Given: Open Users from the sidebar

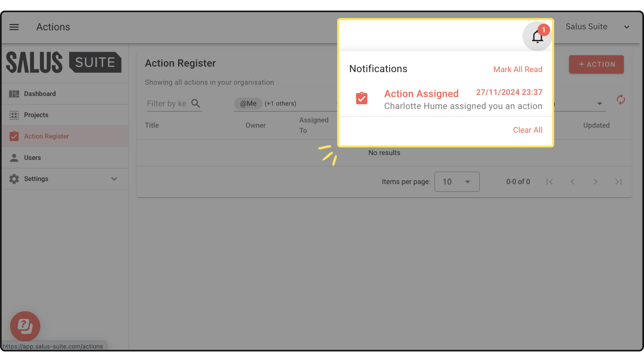Looking at the screenshot, I should [x=33, y=158].
